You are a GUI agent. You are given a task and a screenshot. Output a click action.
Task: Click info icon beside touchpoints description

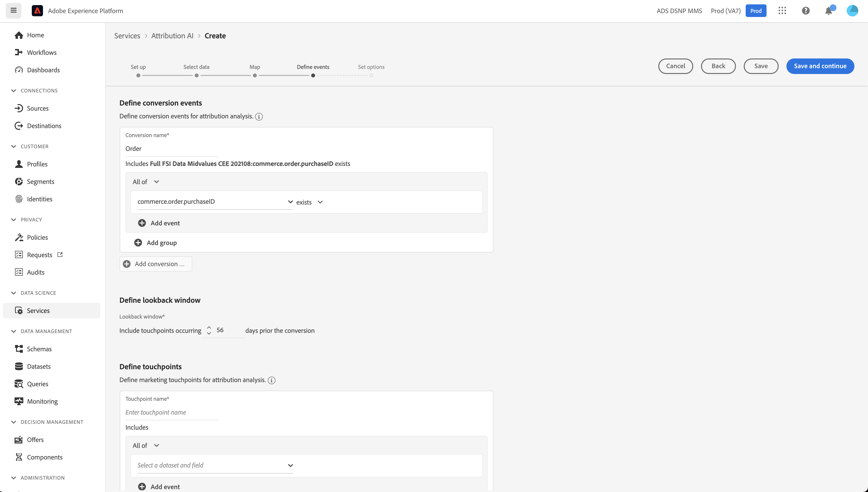pos(271,380)
